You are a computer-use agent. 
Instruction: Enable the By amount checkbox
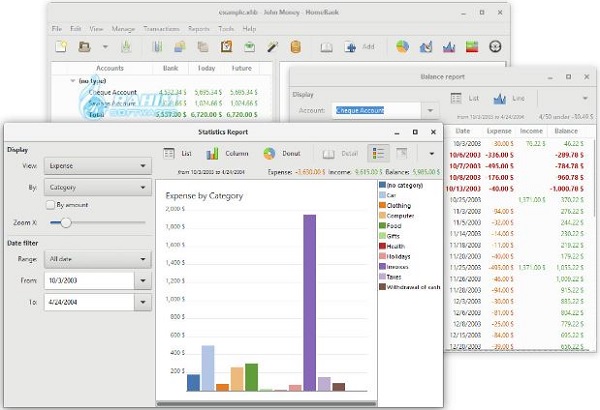click(x=50, y=205)
